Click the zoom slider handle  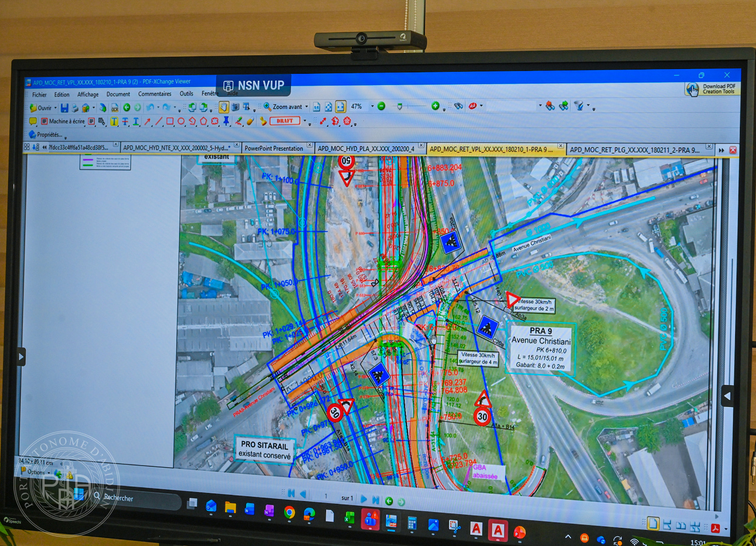pyautogui.click(x=400, y=106)
